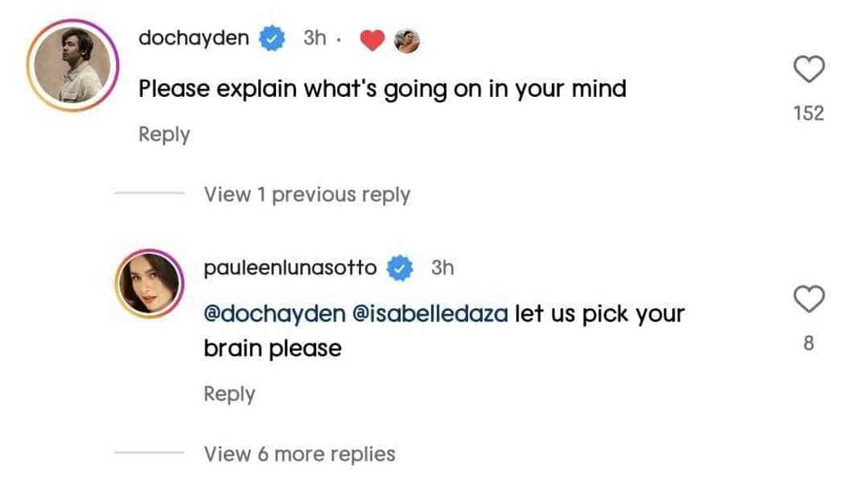View the 8 likes count on pauleenlunasotto's reply
868x493 pixels.
point(809,343)
